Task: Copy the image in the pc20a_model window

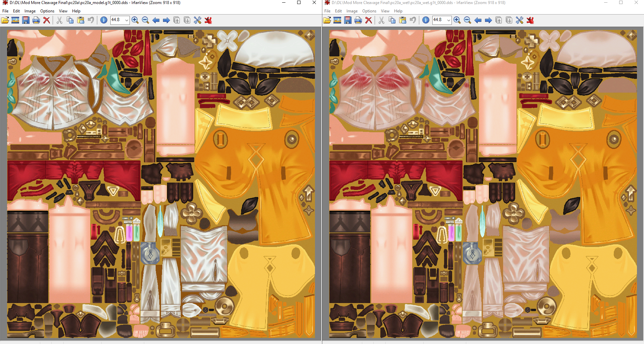Action: coord(70,20)
